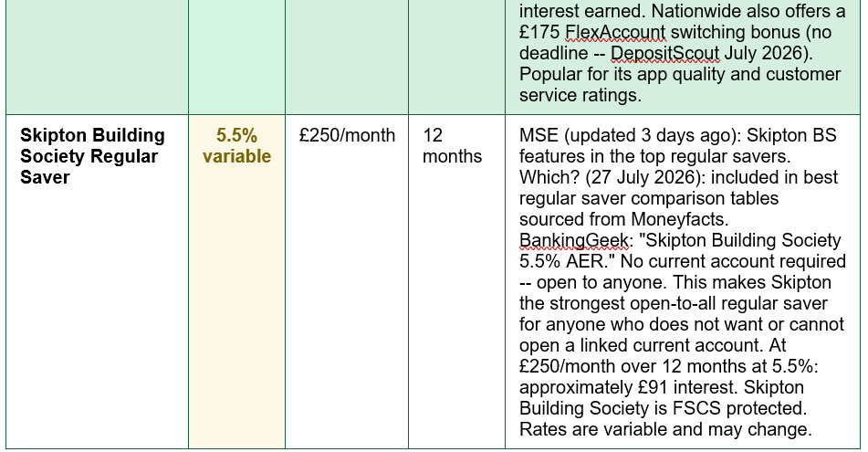Click empty pale-green cell above 5.5% variable
Image resolution: width=868 pixels, height=452 pixels.
[237, 57]
